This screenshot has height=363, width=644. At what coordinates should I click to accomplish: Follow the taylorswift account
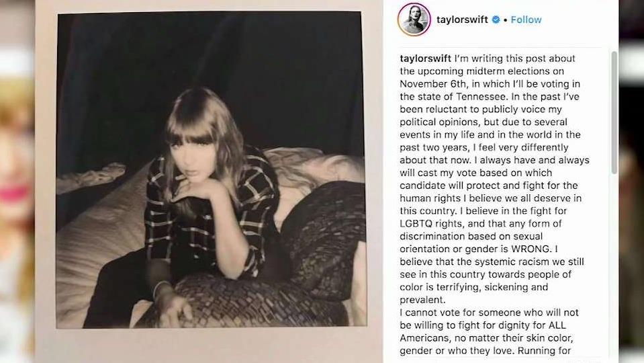(526, 19)
